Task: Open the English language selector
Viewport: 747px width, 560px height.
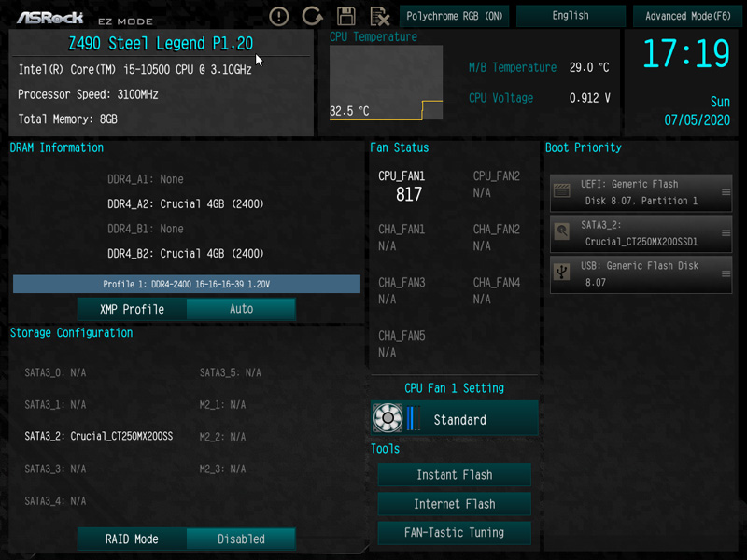Action: tap(571, 16)
